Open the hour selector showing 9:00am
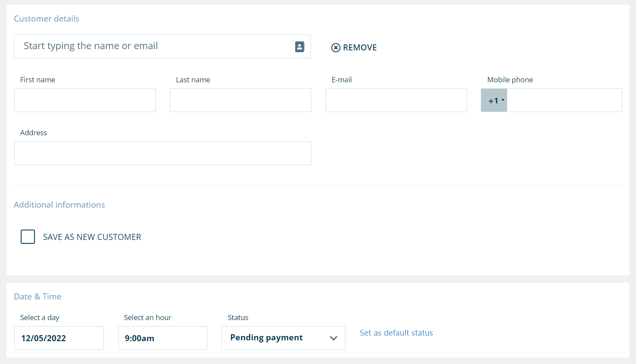Screen dimensions: 636x364 pos(163,338)
